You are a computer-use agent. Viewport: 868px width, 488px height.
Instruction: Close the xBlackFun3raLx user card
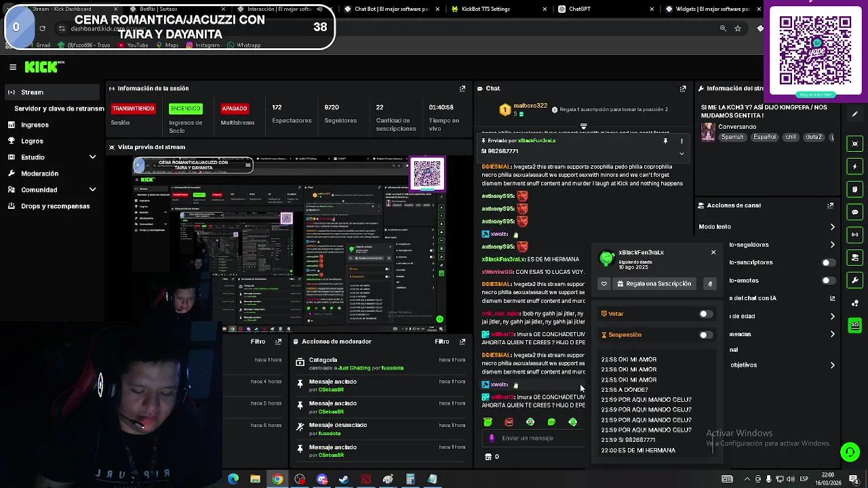pos(713,252)
